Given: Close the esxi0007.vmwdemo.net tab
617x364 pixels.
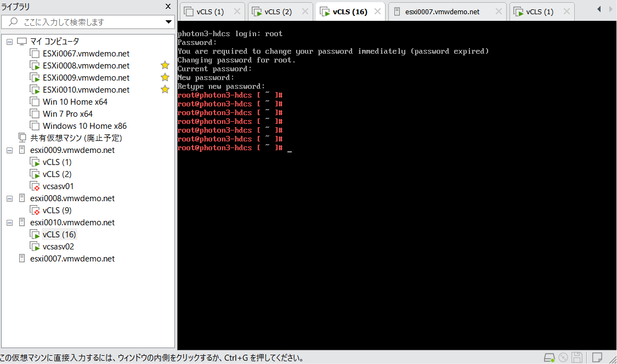Looking at the screenshot, I should 499,12.
